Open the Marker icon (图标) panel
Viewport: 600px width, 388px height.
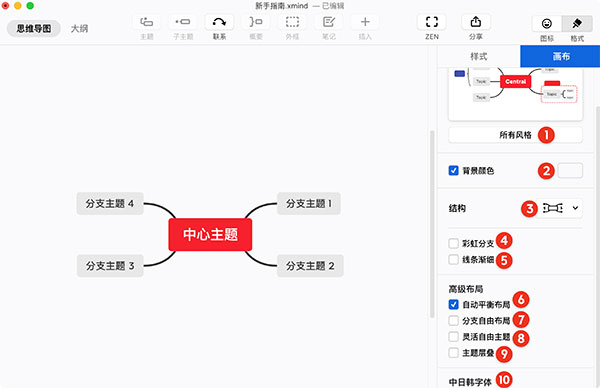[547, 24]
